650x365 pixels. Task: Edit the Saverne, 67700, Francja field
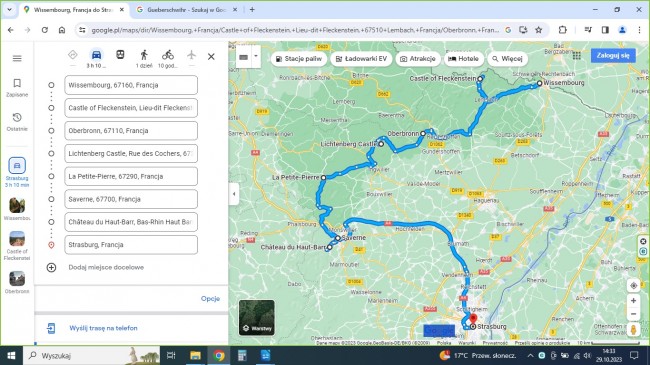point(131,199)
